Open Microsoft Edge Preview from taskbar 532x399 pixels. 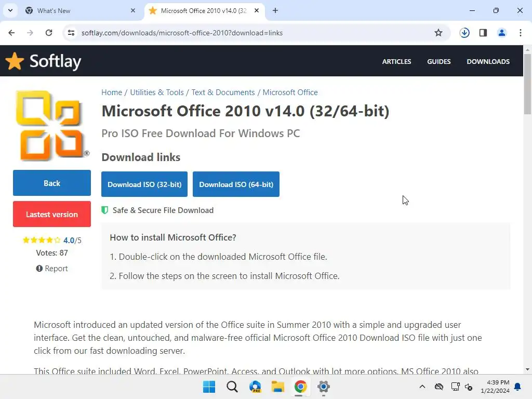pos(255,387)
